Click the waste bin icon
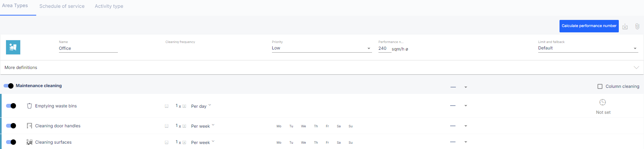 29,106
